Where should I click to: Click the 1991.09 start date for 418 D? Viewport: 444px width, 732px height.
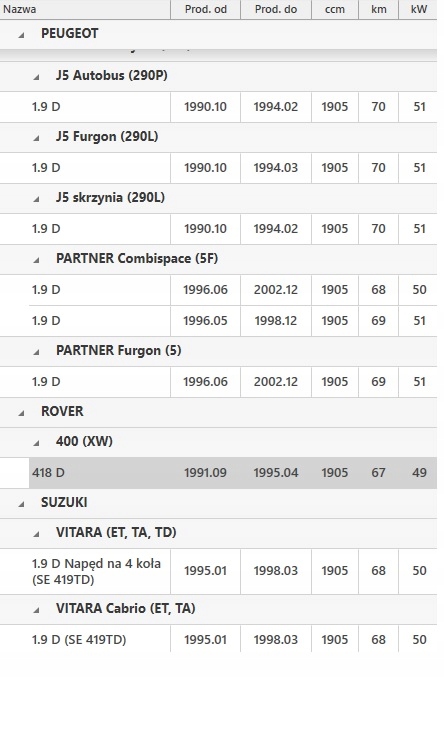[205, 473]
